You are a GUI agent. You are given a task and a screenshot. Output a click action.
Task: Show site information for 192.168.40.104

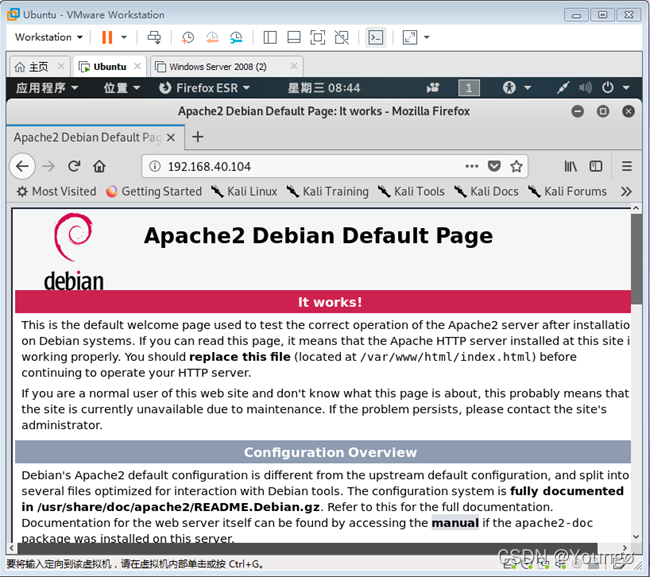pyautogui.click(x=155, y=167)
